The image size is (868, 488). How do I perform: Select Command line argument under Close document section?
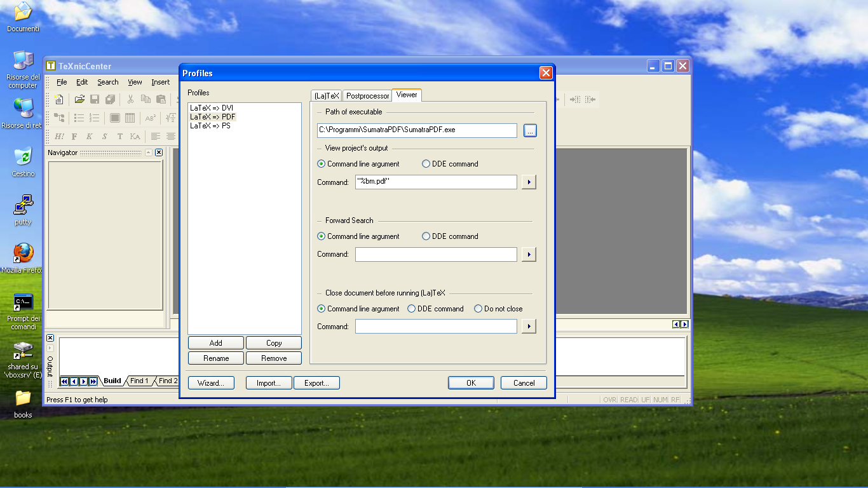pyautogui.click(x=358, y=309)
